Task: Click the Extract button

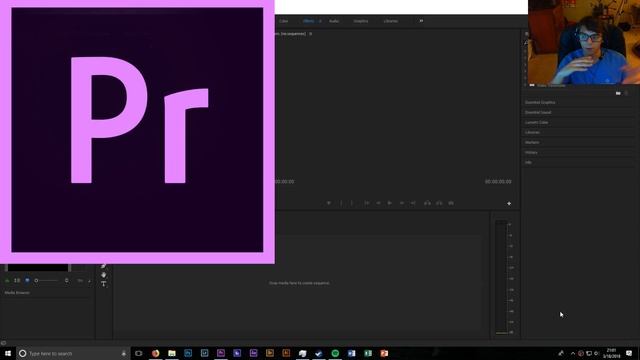Action: (439, 203)
